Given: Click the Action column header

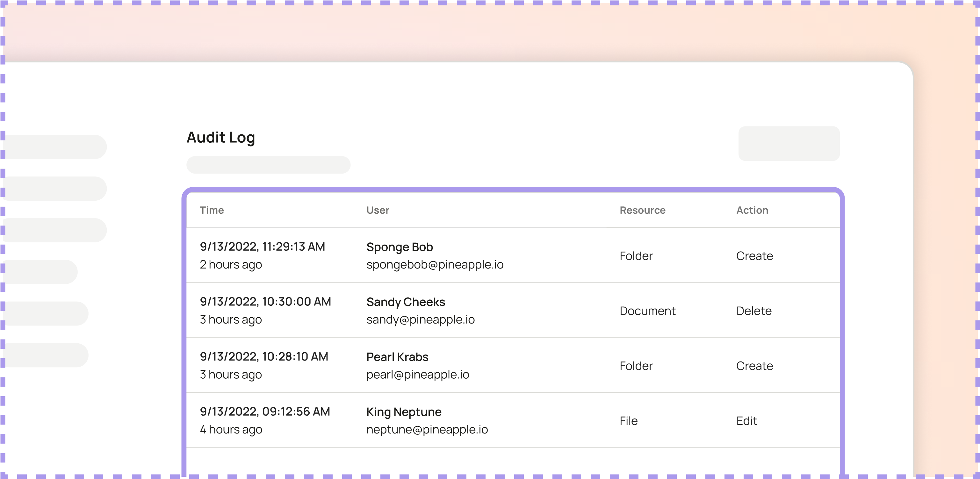Looking at the screenshot, I should tap(752, 210).
